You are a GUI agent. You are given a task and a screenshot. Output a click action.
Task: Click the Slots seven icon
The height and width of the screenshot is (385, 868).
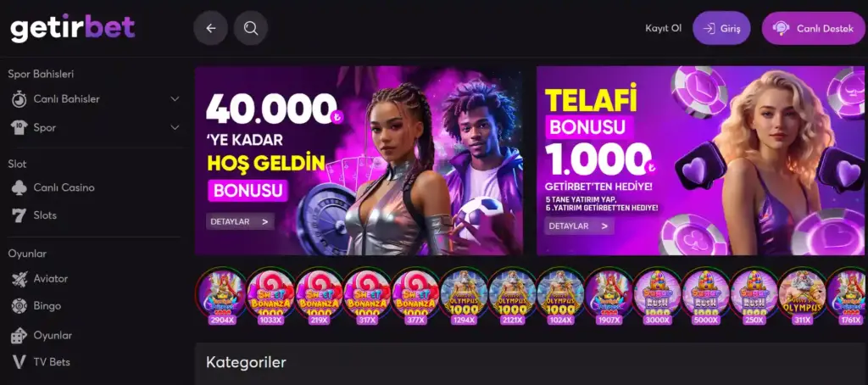tap(19, 215)
